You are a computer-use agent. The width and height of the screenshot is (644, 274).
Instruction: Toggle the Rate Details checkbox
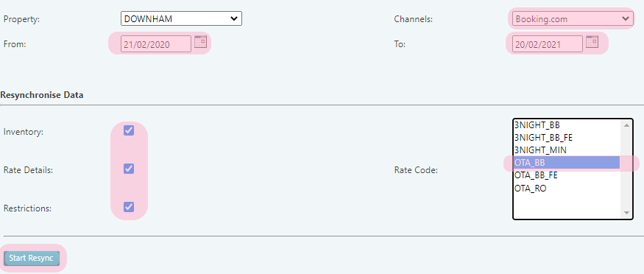click(x=129, y=169)
